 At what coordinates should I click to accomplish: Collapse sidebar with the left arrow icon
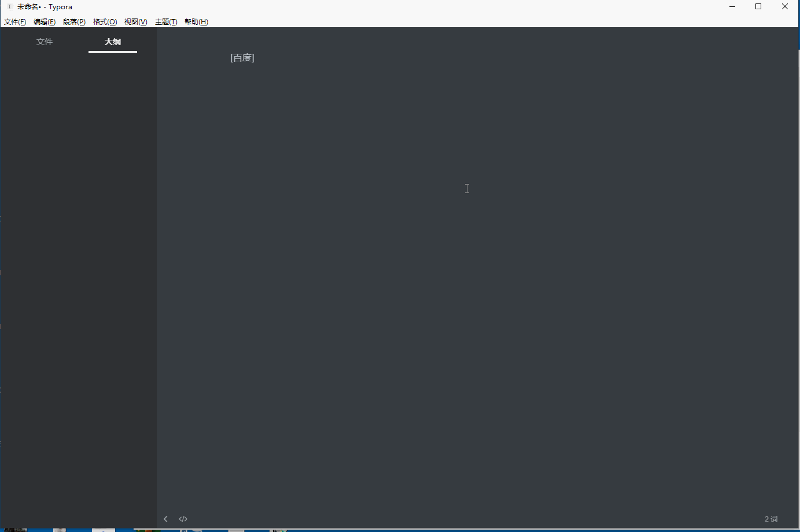coord(165,519)
